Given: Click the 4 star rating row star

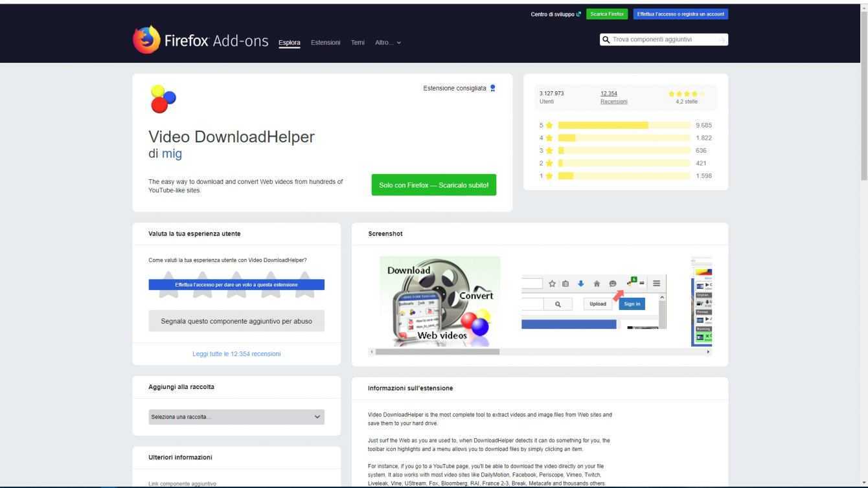Looking at the screenshot, I should point(549,138).
